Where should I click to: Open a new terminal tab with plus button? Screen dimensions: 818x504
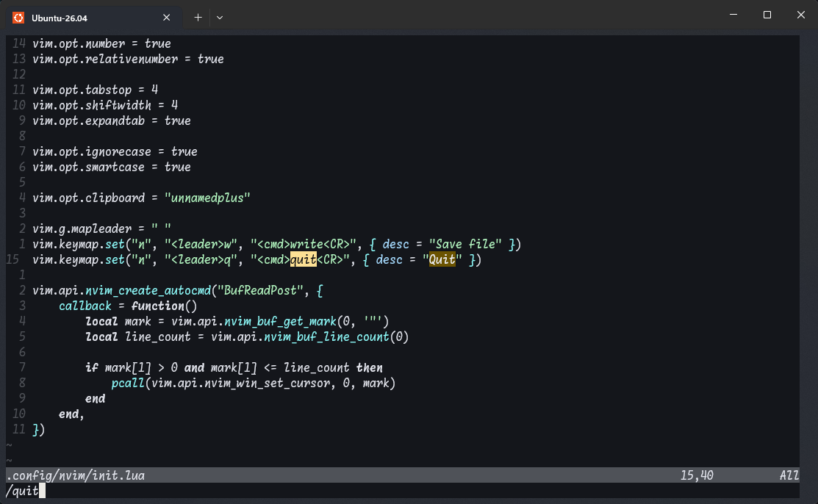click(x=198, y=18)
